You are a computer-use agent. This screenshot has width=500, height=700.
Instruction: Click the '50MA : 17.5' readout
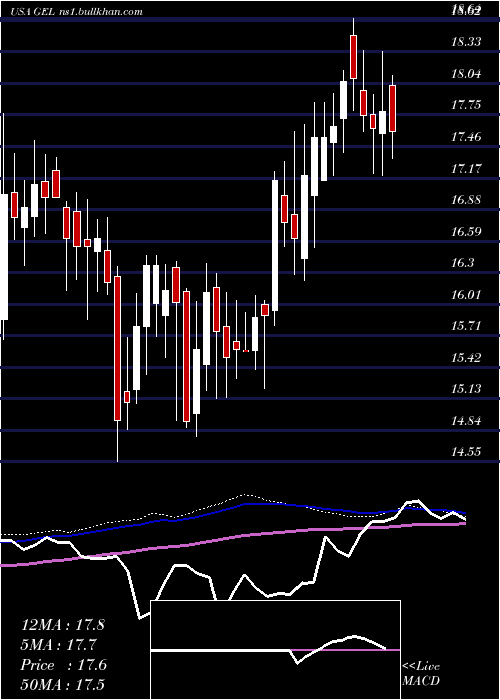click(62, 684)
